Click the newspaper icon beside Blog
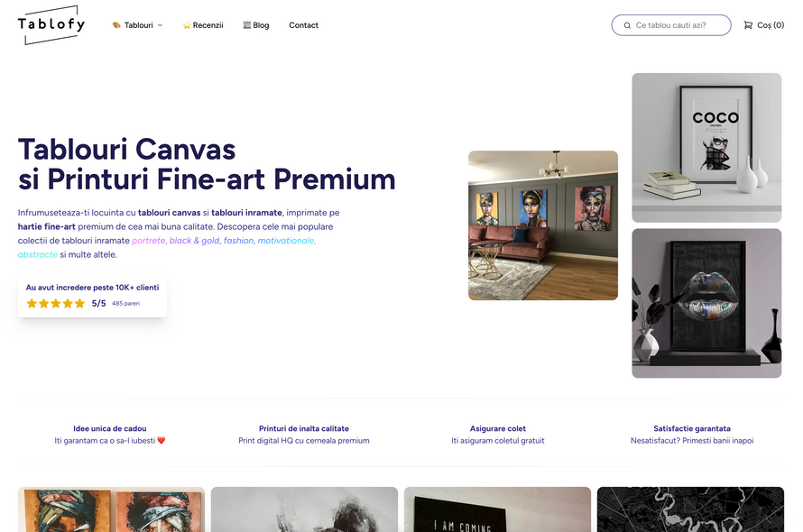Image resolution: width=803 pixels, height=532 pixels. tap(247, 25)
